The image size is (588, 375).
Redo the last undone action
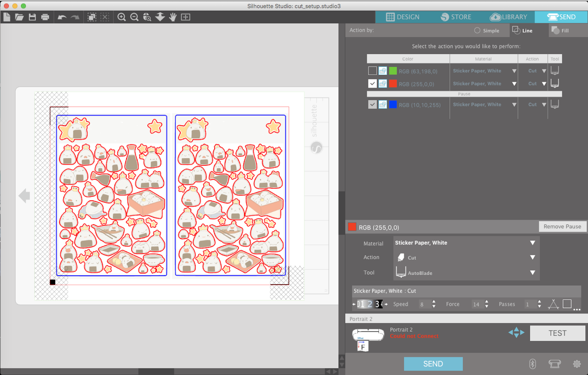click(75, 17)
